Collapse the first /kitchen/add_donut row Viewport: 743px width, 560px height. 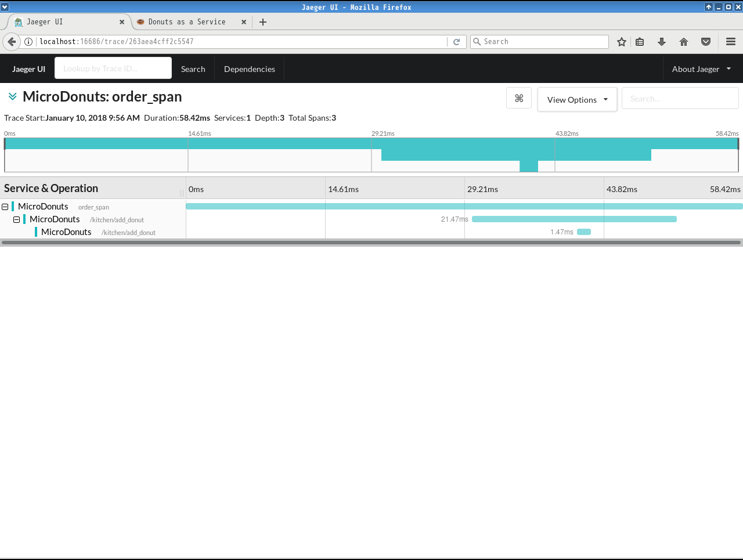coord(16,219)
